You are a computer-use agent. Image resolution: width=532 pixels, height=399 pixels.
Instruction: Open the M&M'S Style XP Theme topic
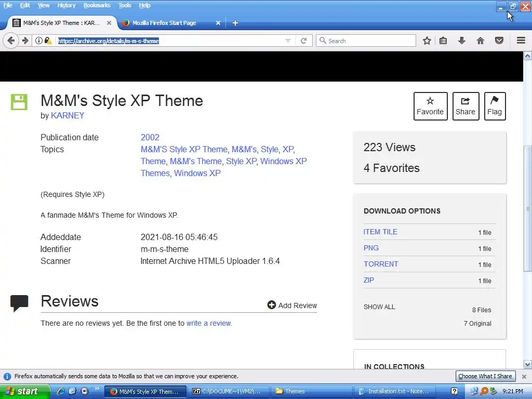[184, 149]
